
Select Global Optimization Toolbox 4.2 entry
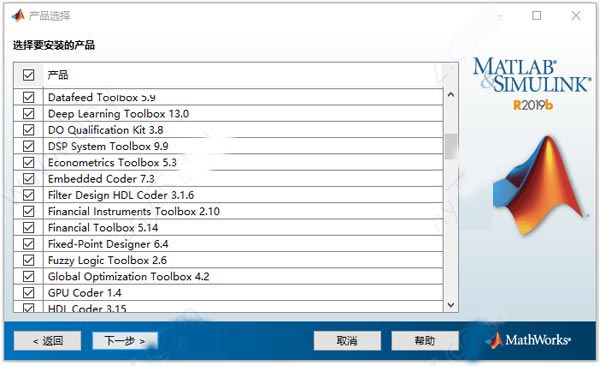coord(228,276)
